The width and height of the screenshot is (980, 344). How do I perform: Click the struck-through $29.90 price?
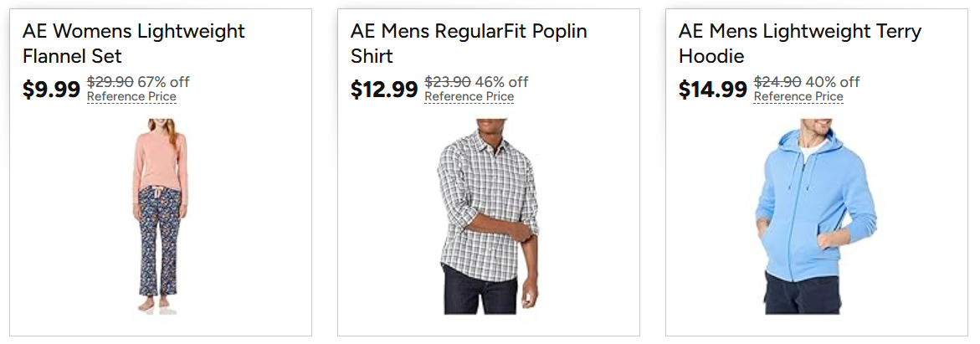click(110, 82)
